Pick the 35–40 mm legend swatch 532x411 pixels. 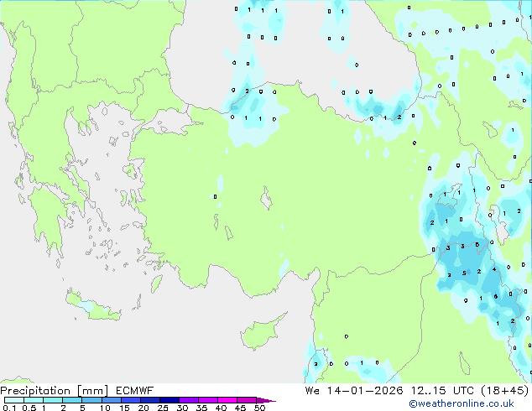pyautogui.click(x=207, y=400)
